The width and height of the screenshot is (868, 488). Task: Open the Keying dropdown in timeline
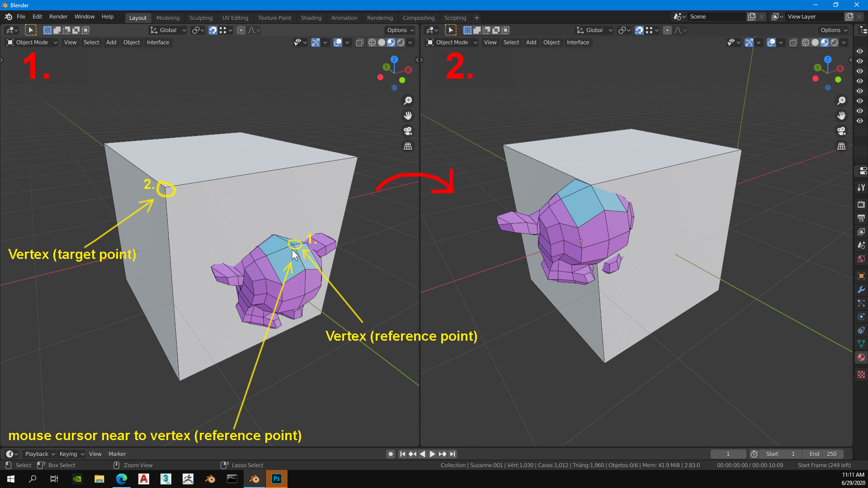point(71,454)
